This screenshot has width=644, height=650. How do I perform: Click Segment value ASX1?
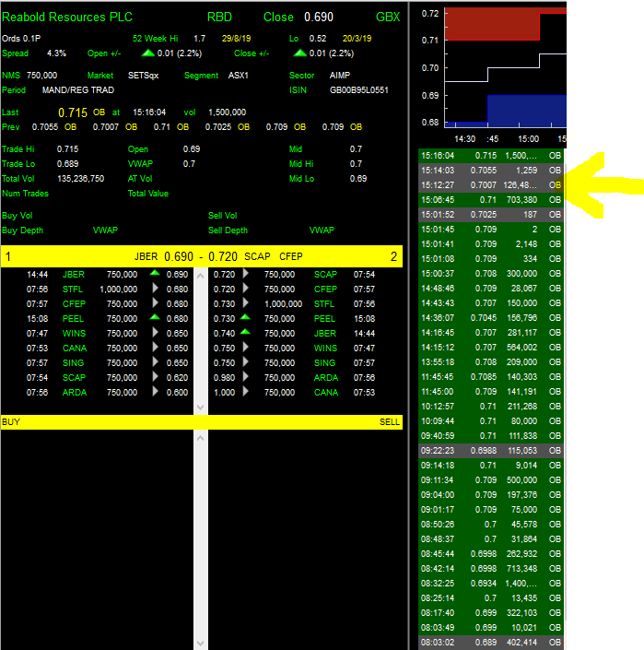pos(238,76)
